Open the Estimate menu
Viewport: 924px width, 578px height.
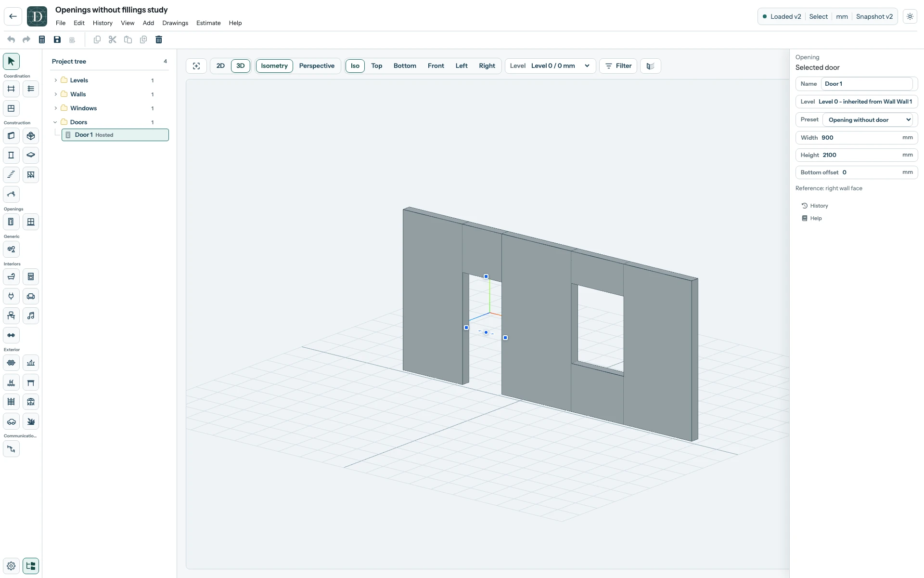click(208, 23)
